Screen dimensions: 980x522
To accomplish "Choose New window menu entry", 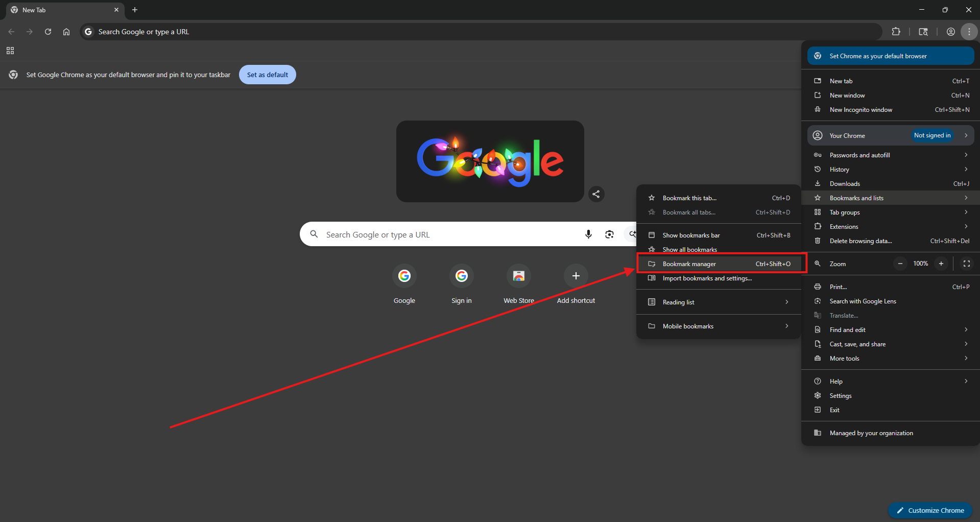I will coord(891,95).
